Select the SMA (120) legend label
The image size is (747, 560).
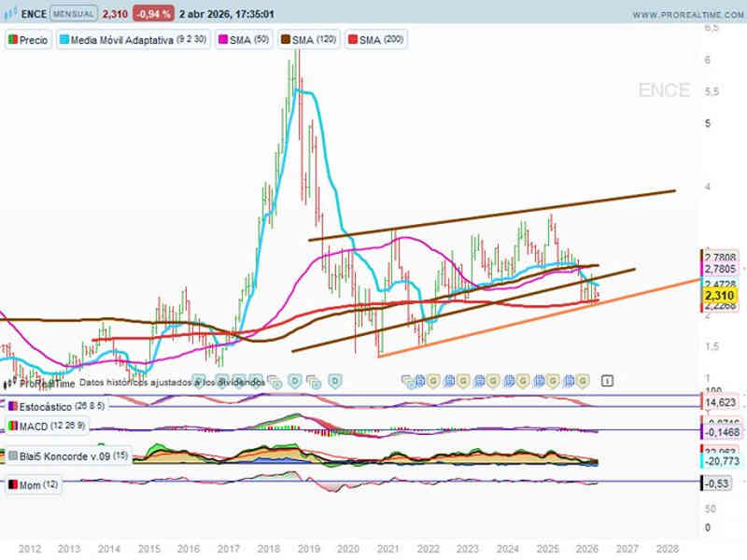tap(315, 41)
